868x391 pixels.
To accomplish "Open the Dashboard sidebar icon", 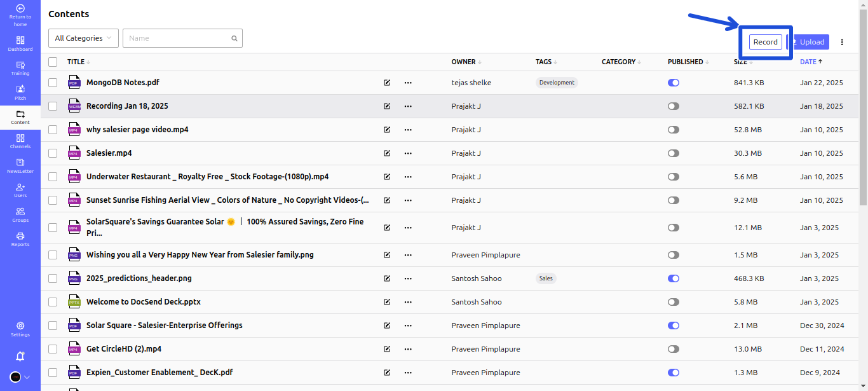I will tap(20, 40).
